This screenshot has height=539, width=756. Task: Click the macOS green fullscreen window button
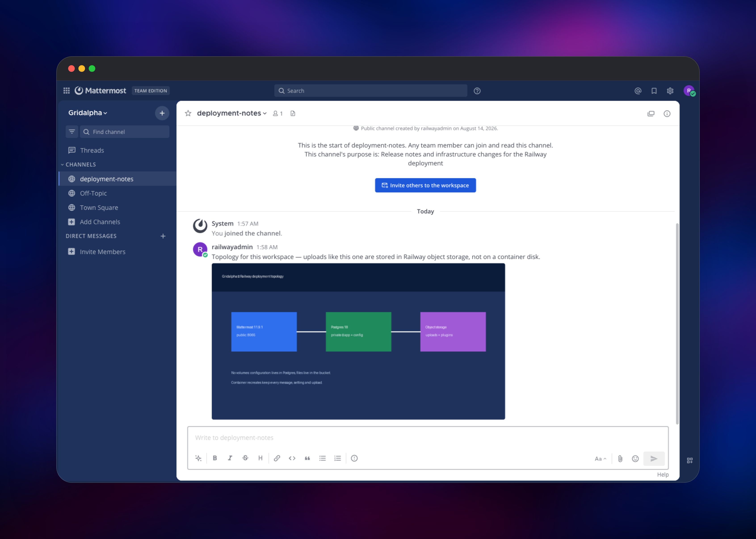click(92, 68)
